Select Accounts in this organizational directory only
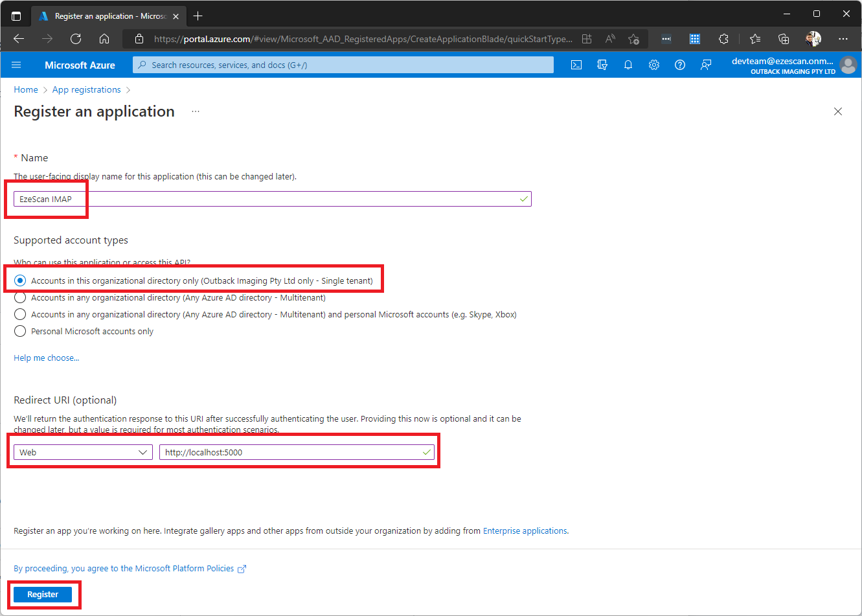 [x=20, y=280]
